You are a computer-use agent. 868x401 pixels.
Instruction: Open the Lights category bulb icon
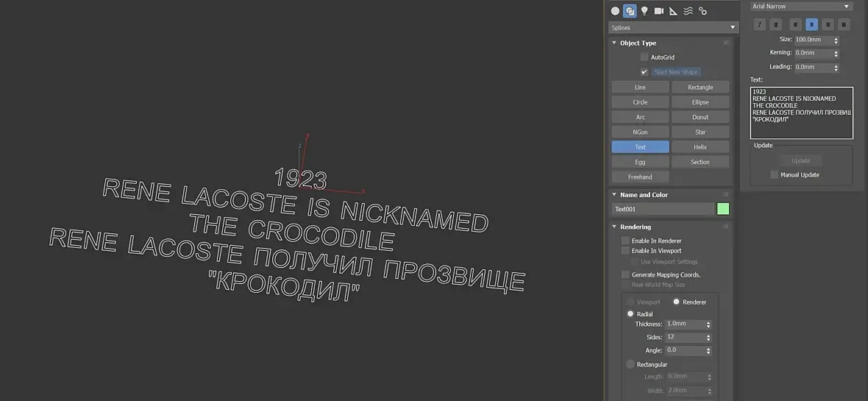click(644, 11)
